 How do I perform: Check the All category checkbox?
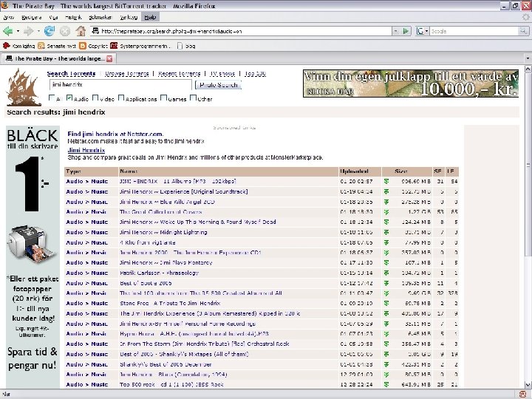coord(52,98)
